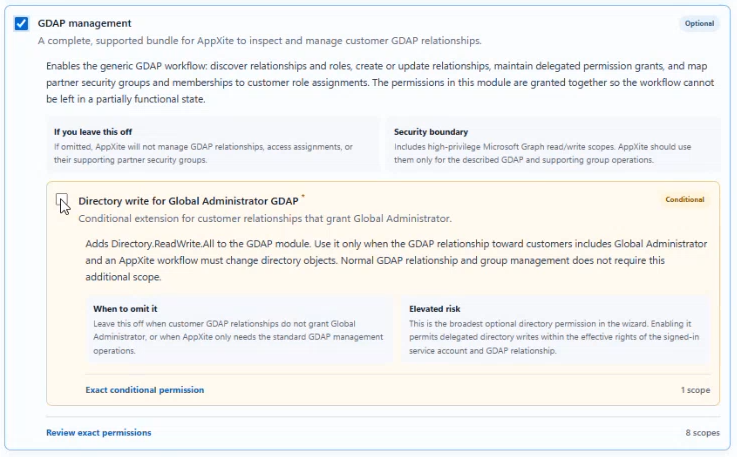
Task: Expand Review exact permissions list
Action: tap(99, 433)
